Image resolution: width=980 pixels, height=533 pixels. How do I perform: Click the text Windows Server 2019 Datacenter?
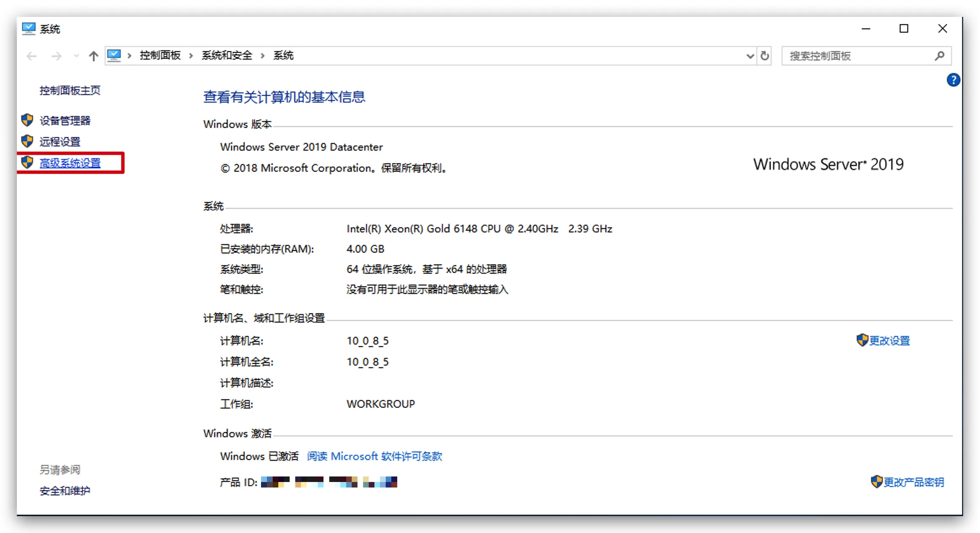pos(302,147)
